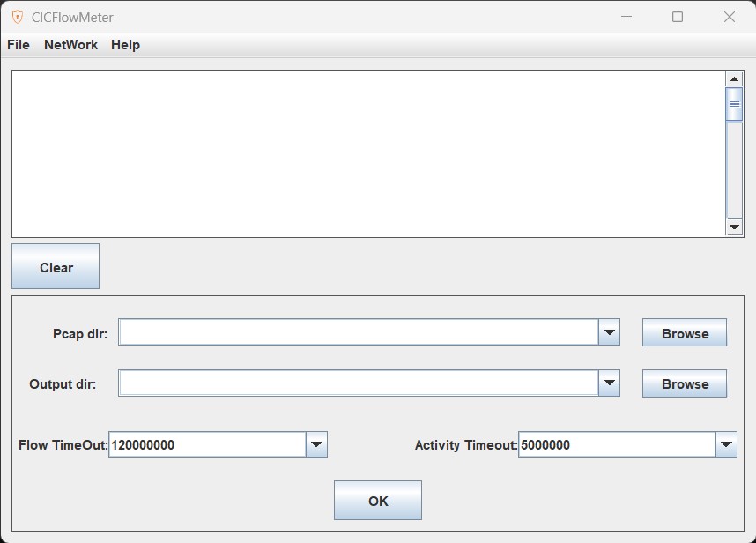Click the log scrollbar thumb
This screenshot has width=756, height=543.
click(734, 104)
